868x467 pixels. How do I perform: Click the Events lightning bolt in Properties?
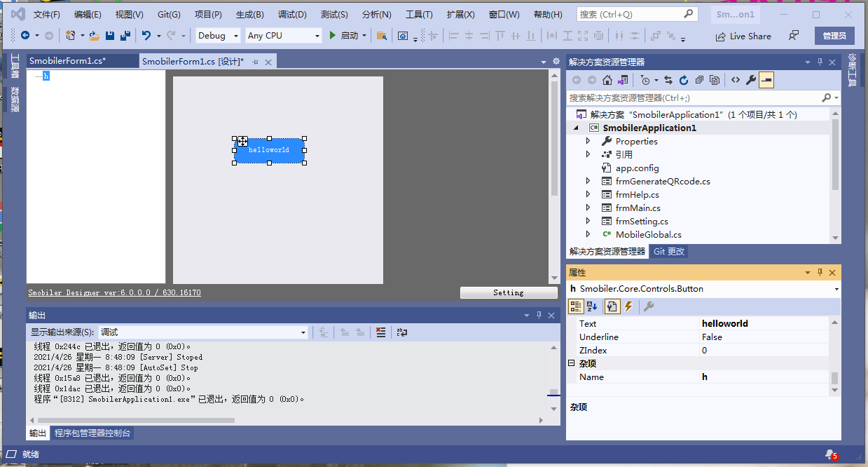point(628,306)
